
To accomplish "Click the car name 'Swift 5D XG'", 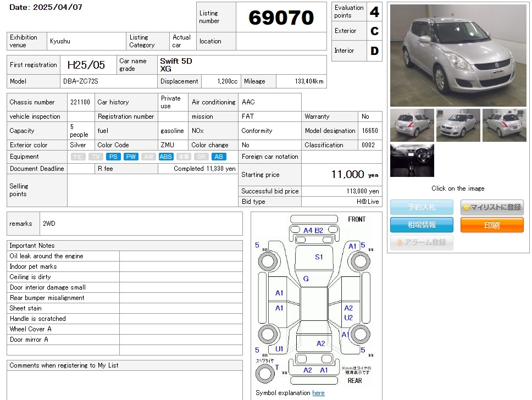I will click(x=176, y=65).
